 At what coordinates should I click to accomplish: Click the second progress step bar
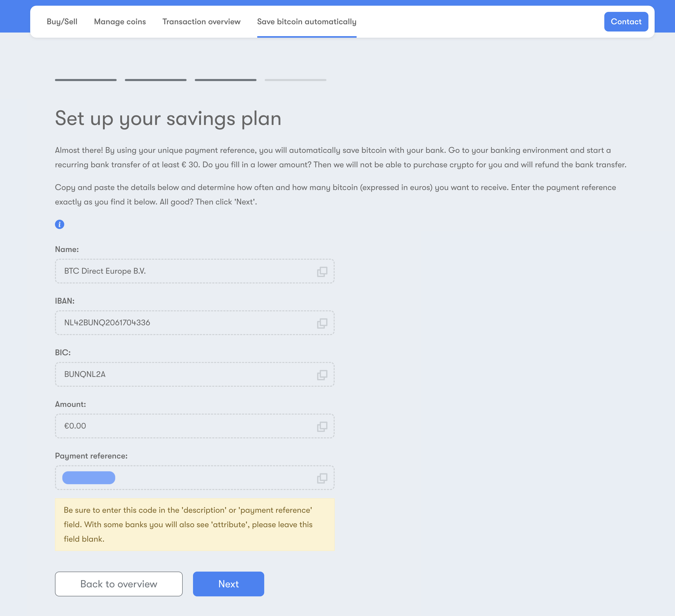(156, 80)
